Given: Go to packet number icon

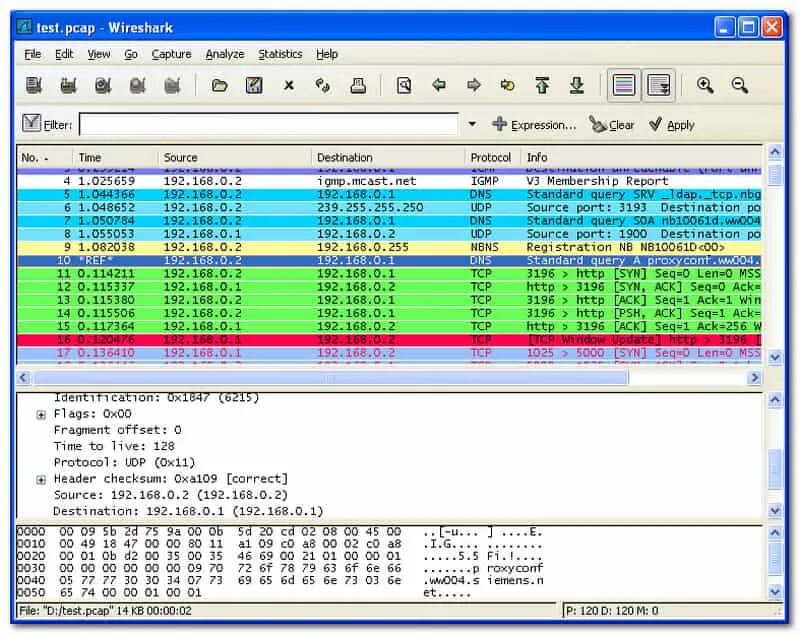Looking at the screenshot, I should (x=508, y=85).
